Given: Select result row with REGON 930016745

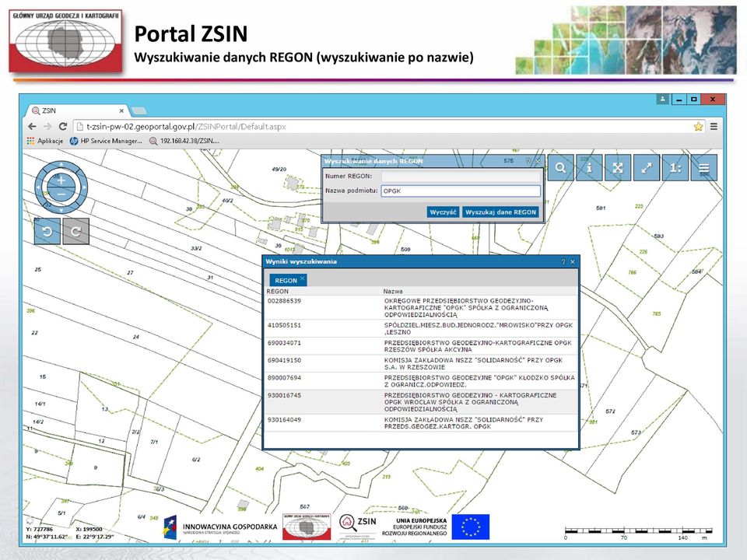Looking at the screenshot, I should (x=421, y=402).
